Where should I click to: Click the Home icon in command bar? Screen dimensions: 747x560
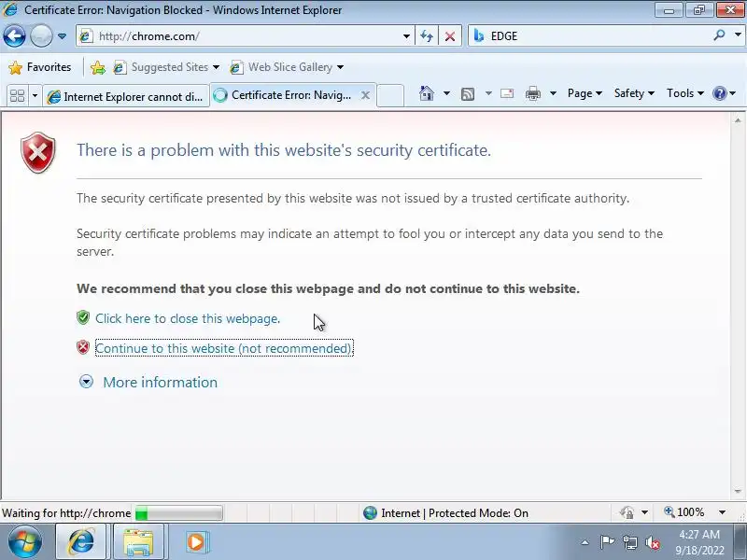[x=427, y=93]
